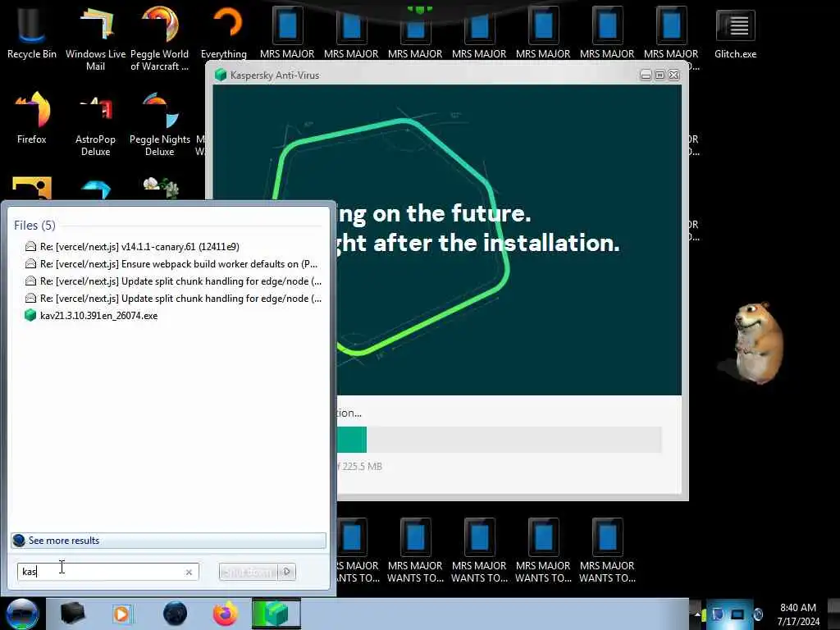Screen dimensions: 840x630
Task: Select the Peggle Nights Deluxe desktop icon
Action: click(160, 125)
